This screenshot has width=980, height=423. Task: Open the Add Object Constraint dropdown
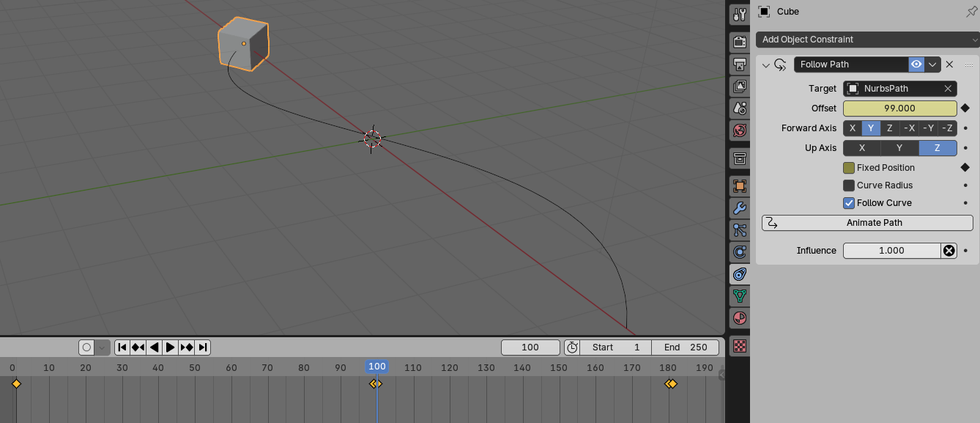868,40
